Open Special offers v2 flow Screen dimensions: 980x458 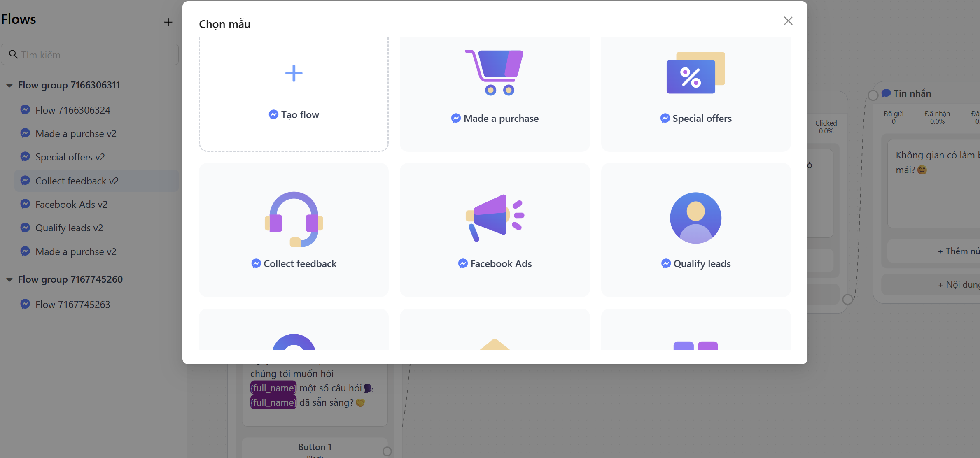(70, 157)
